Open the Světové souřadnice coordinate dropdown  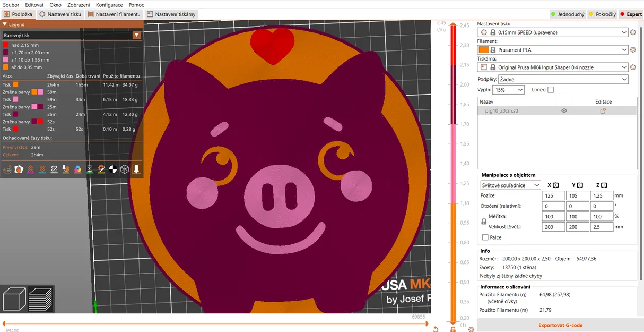pyautogui.click(x=510, y=185)
